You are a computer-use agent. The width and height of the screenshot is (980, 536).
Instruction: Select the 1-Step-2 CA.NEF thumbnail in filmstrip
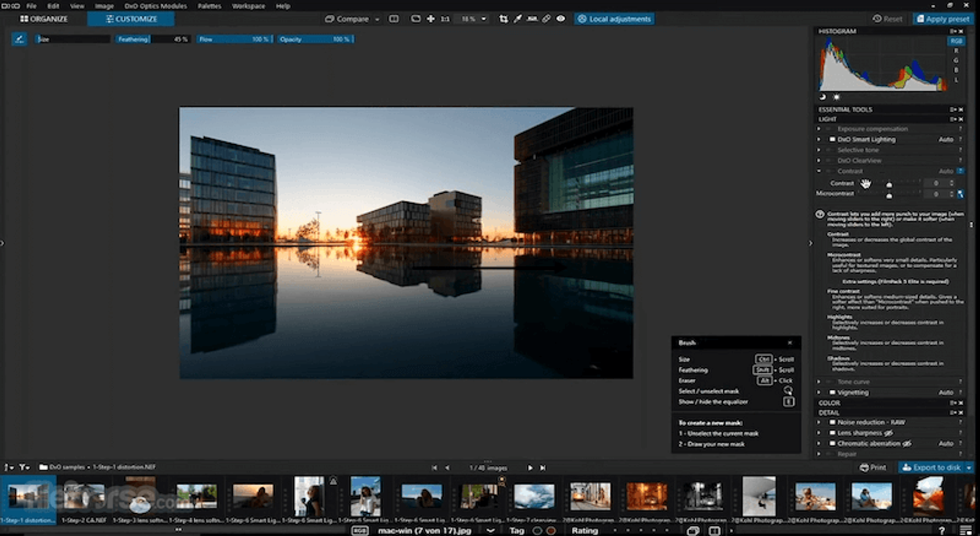[85, 496]
